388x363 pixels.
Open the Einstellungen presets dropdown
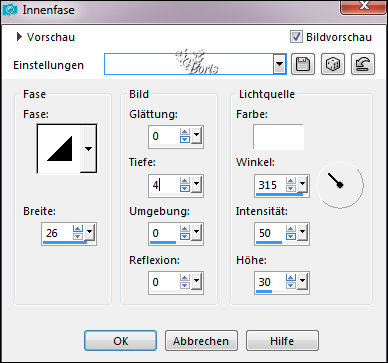(x=279, y=64)
